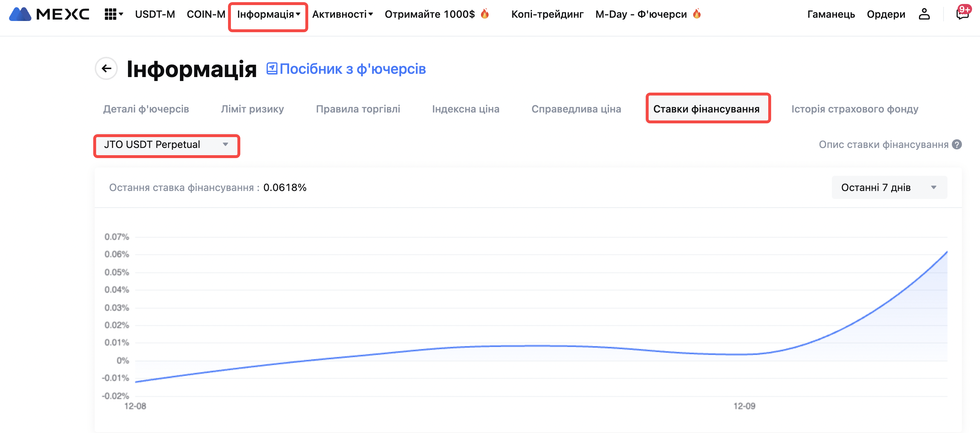Expand the JTO USDT Perpetual dropdown
The height and width of the screenshot is (433, 980).
point(166,145)
